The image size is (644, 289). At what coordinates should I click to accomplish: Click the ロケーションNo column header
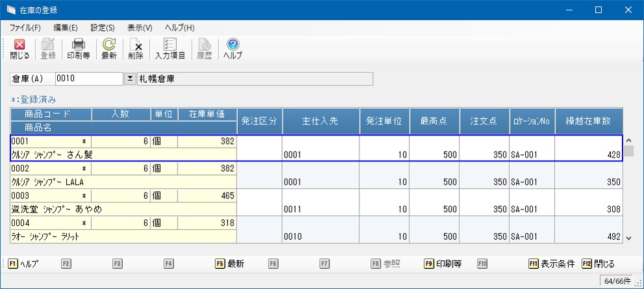532,121
